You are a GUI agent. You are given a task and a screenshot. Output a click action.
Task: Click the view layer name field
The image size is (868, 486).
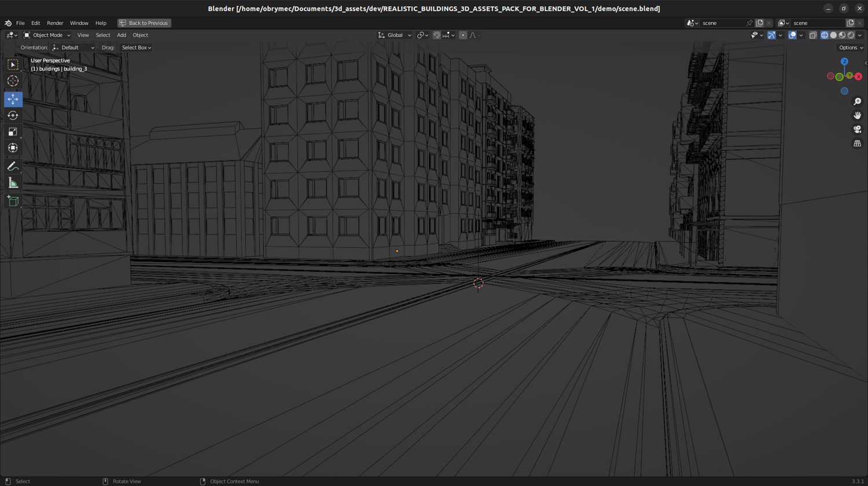(x=818, y=23)
